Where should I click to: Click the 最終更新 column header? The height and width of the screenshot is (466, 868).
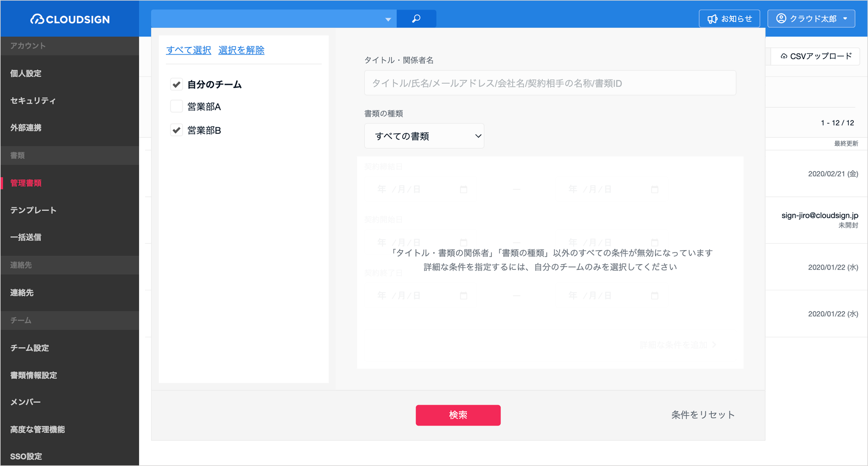pyautogui.click(x=846, y=144)
